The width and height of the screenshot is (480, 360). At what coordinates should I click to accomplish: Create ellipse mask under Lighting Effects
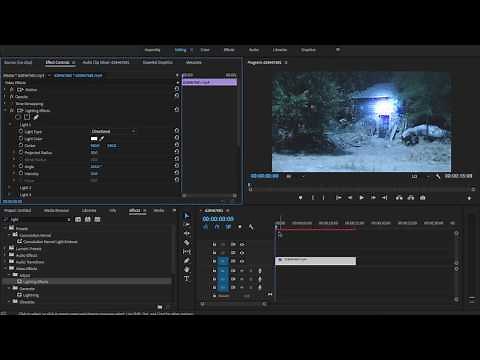[18, 117]
